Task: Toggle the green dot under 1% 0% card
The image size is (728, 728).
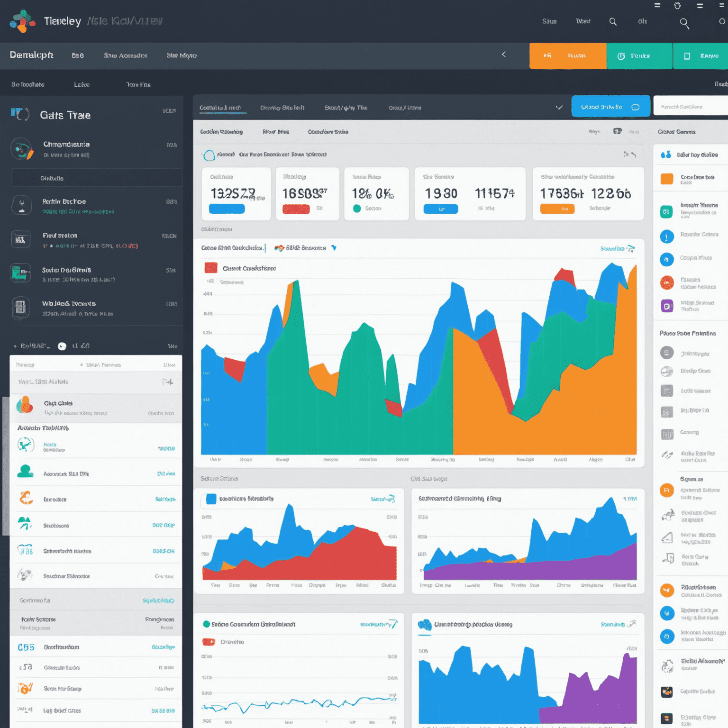Action: point(357,209)
